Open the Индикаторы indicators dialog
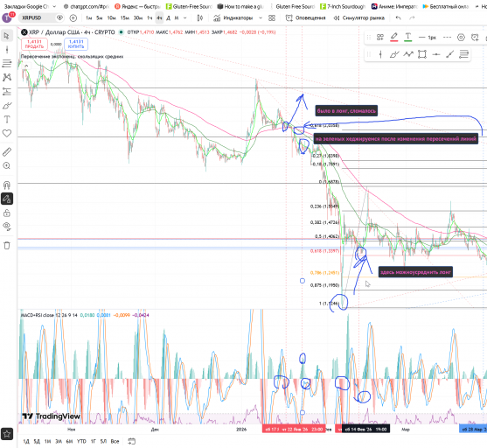The width and height of the screenshot is (487, 448). click(233, 18)
